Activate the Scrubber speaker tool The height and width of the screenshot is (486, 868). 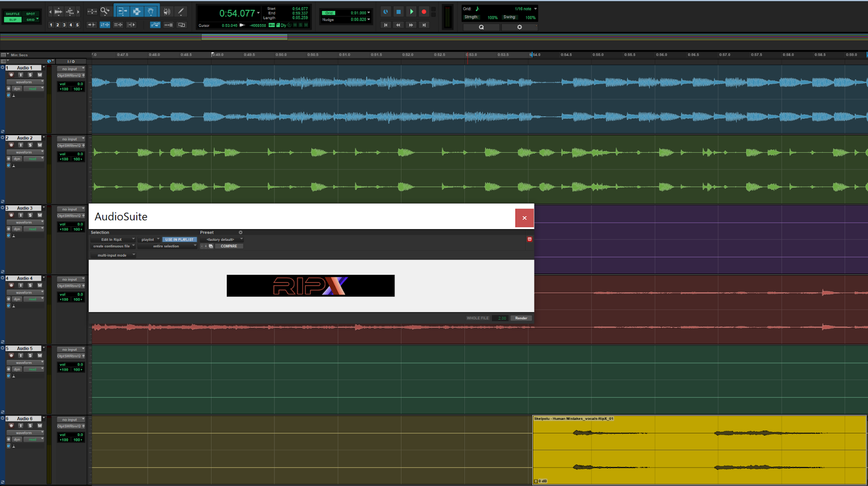coord(167,11)
